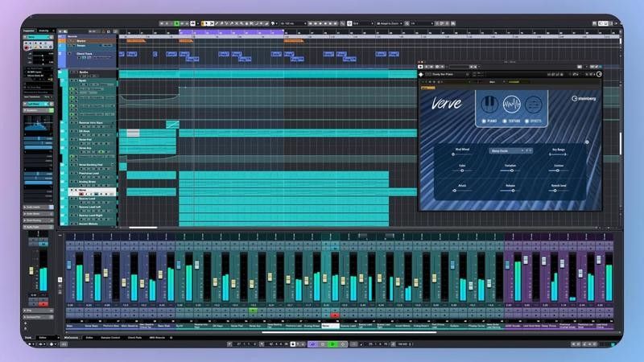
Task: Open the MixConsole lower zone tab
Action: coord(72,338)
